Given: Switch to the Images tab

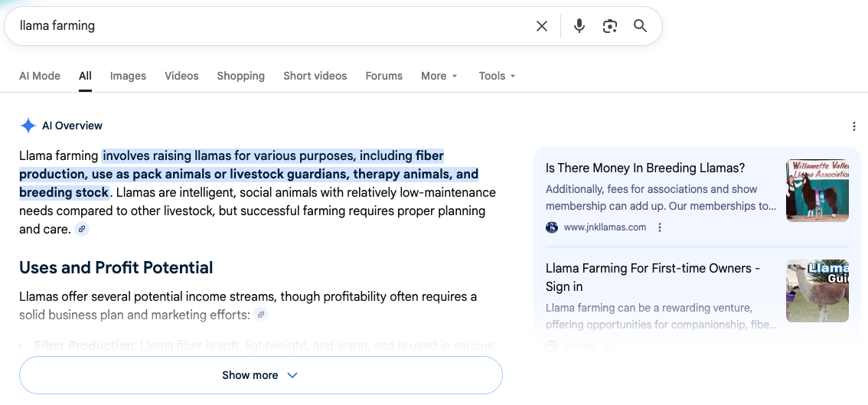Looking at the screenshot, I should click(128, 76).
